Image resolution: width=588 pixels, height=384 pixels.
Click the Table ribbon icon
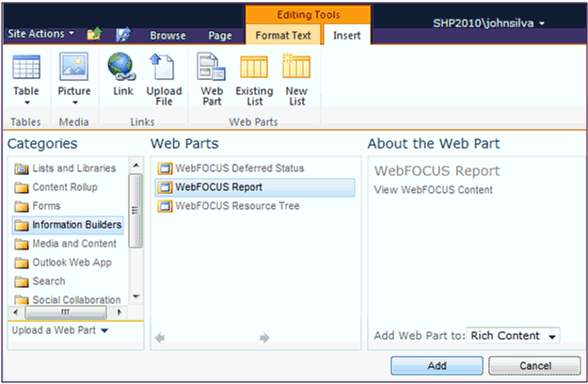coord(26,67)
